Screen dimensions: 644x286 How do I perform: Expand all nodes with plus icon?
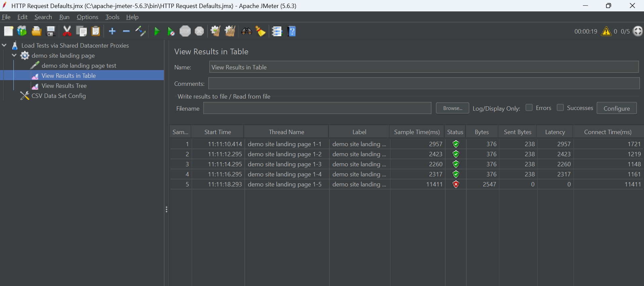[x=112, y=31]
